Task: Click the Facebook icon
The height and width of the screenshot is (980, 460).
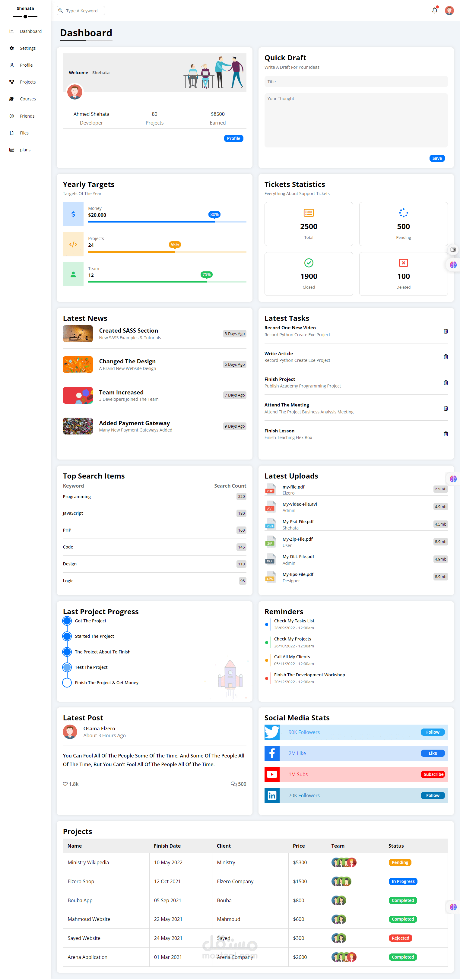Action: tap(272, 753)
